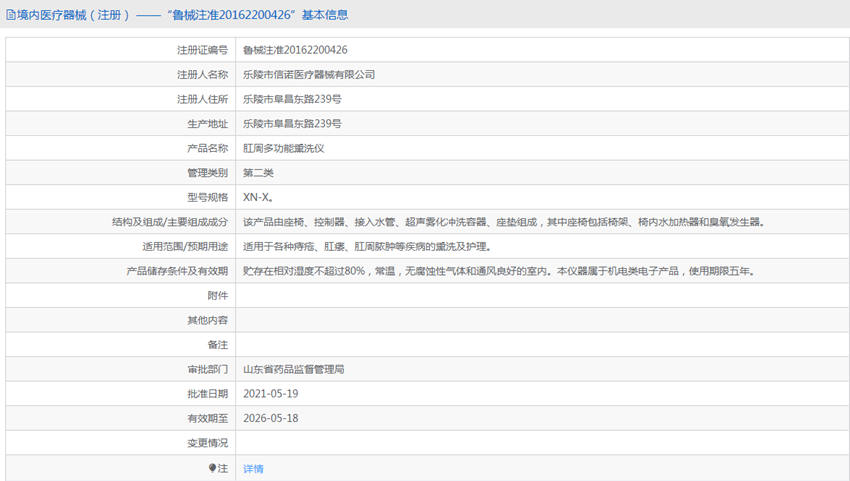Click the 变更情况 label
This screenshot has height=481, width=850.
click(x=208, y=443)
